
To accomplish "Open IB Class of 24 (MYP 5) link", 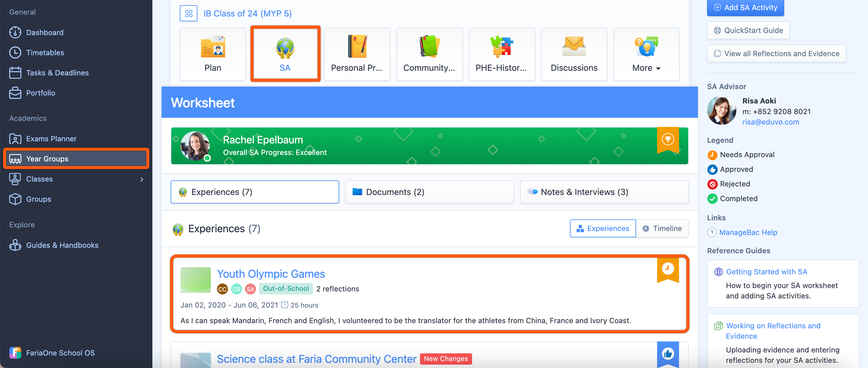I will pos(247,13).
